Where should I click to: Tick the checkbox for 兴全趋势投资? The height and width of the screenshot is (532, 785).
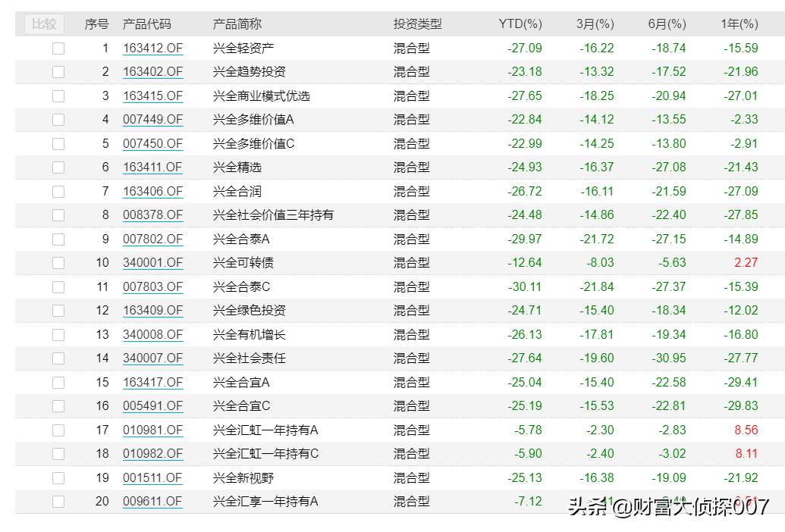(58, 72)
